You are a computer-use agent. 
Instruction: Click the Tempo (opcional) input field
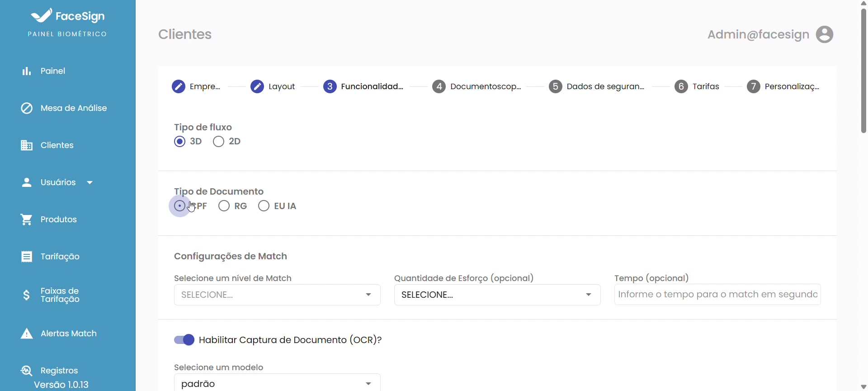pyautogui.click(x=717, y=295)
